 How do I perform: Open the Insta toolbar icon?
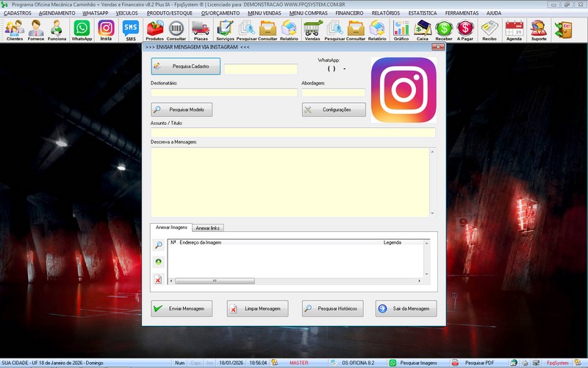(106, 30)
